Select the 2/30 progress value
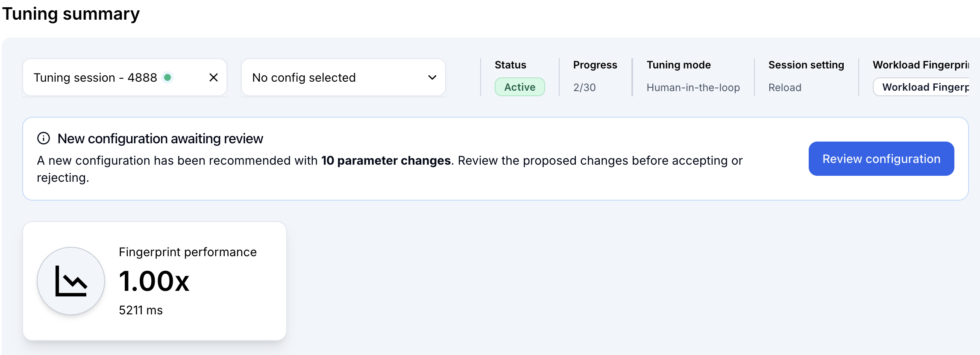The image size is (980, 355). click(x=584, y=88)
